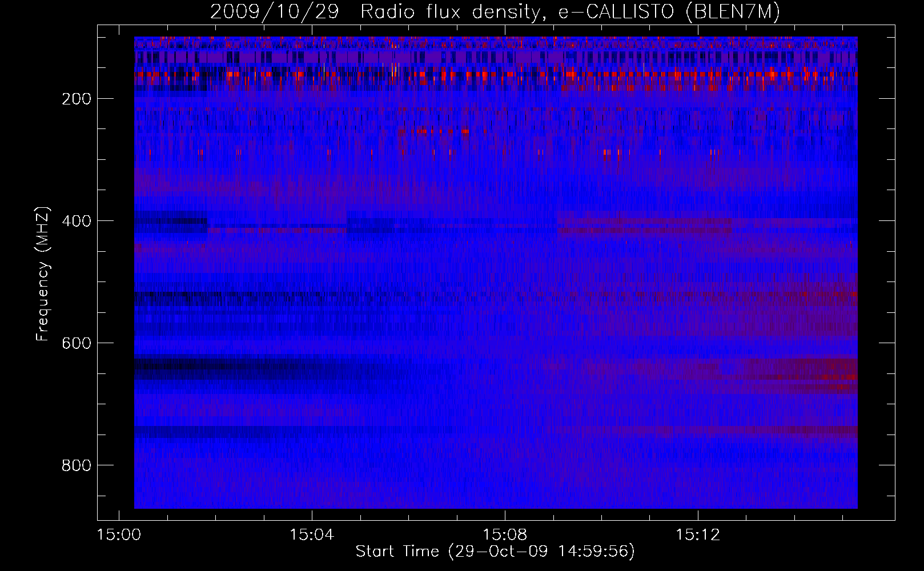Click the date 2009/10/29 in the title
This screenshot has width=924, height=571.
coord(275,13)
